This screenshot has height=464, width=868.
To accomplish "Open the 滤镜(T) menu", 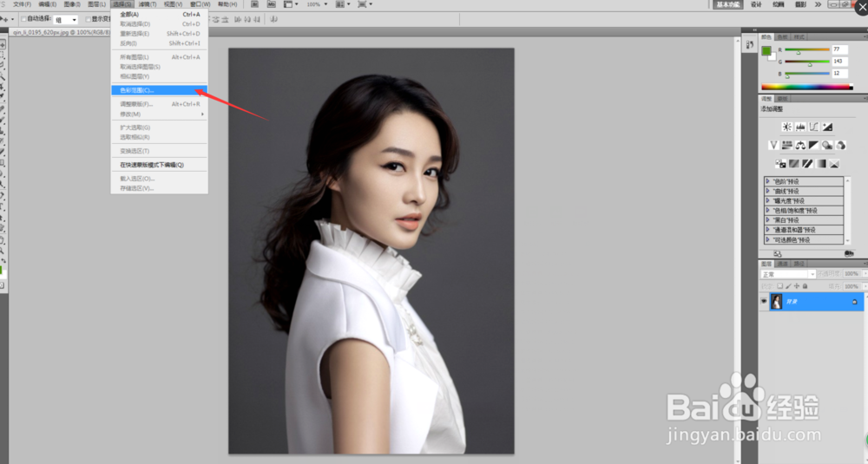I will tap(148, 3).
